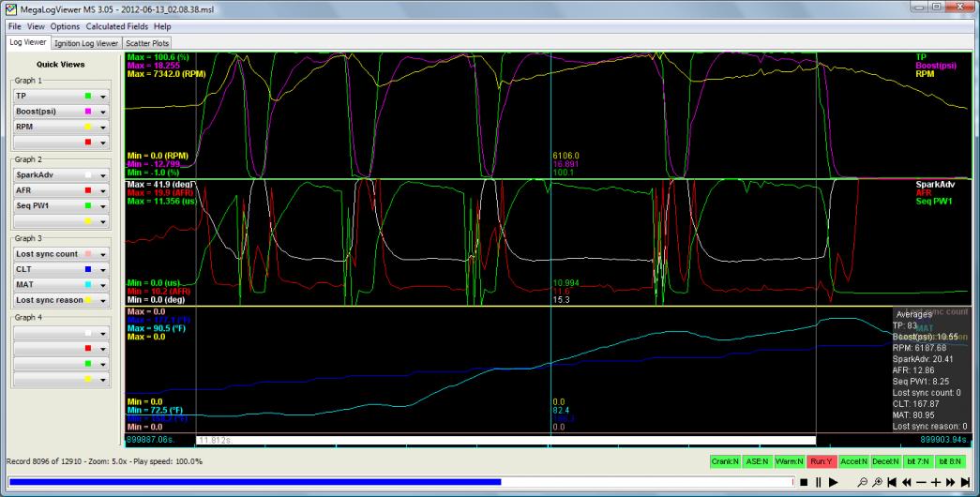The width and height of the screenshot is (980, 497).
Task: Click the fast-forward double-arrow icon
Action: [x=950, y=482]
